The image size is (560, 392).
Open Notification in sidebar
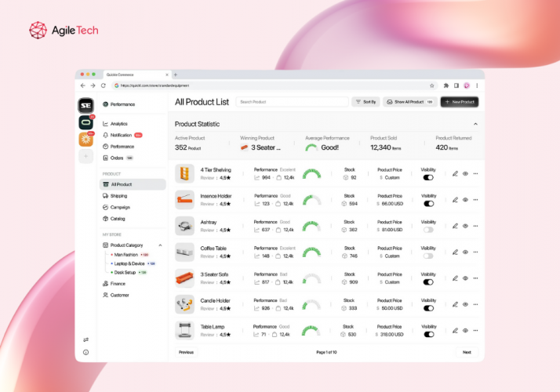point(122,136)
